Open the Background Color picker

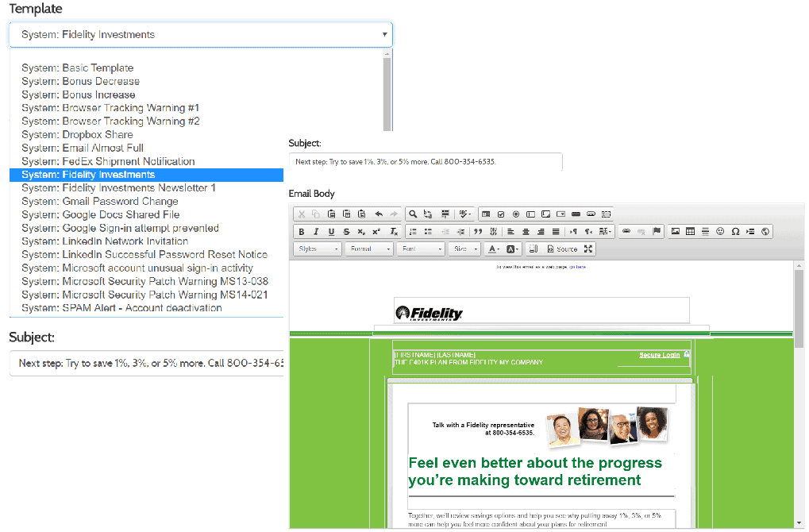coord(512,249)
